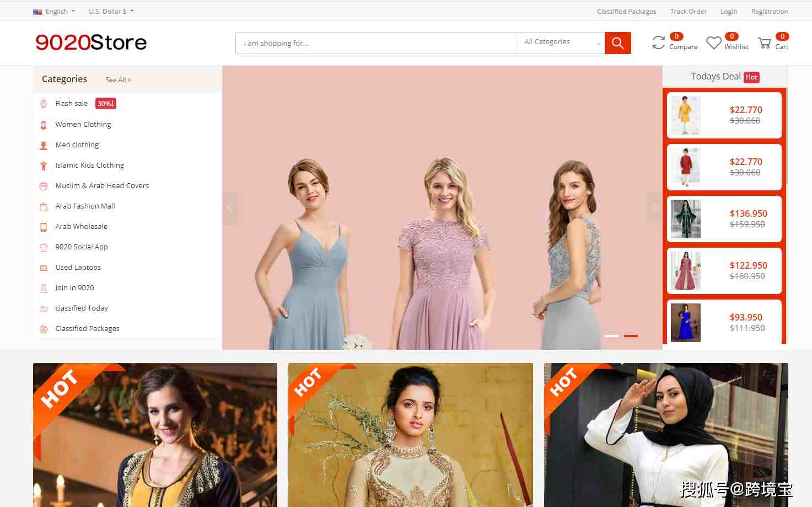Click the Flash sale category icon
This screenshot has height=507, width=812.
44,104
